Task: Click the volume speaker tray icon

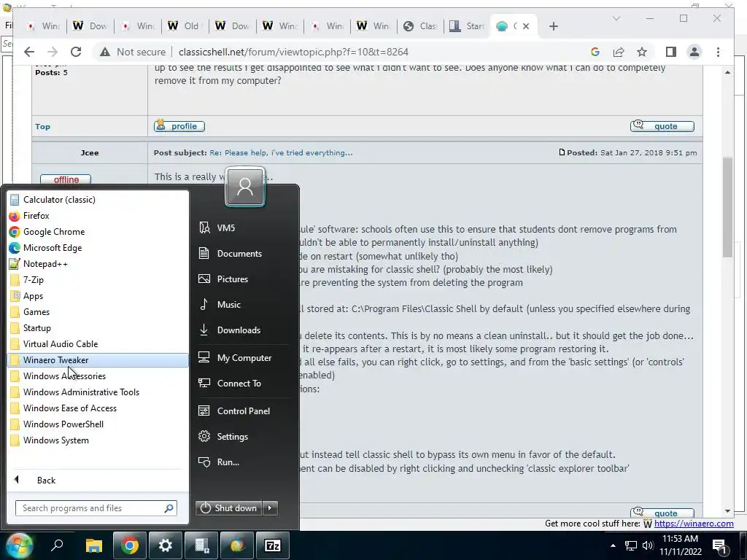Action: 648,545
